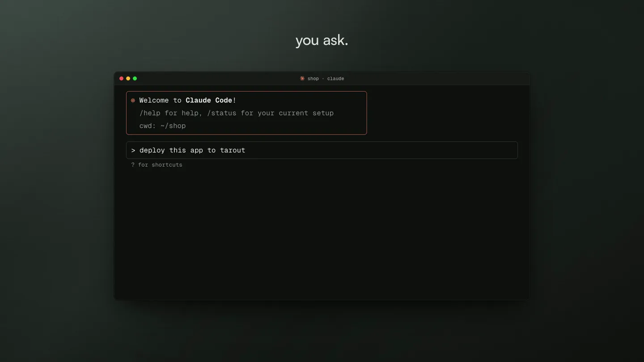Click the "shop · claude" window title
Viewport: 644px width, 362px height.
(326, 79)
